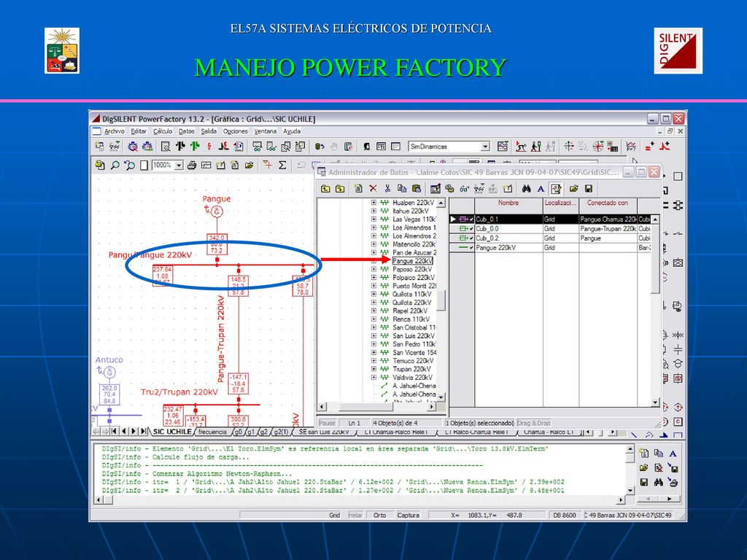Click the binoculars icon beside output window

(659, 483)
